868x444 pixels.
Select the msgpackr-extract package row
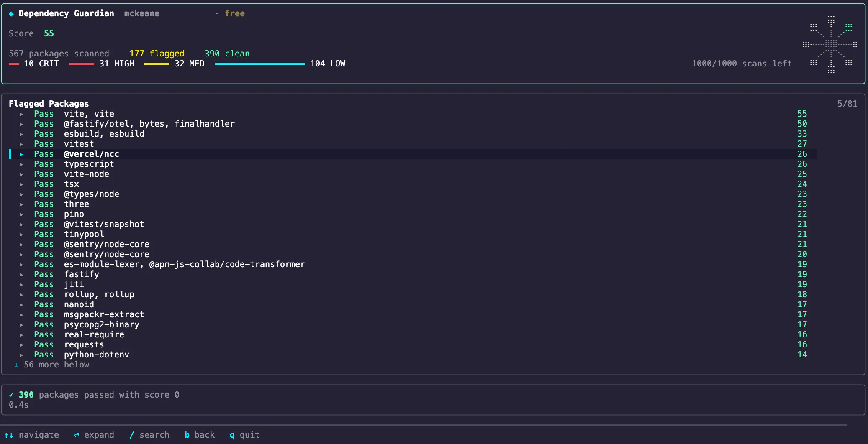413,314
